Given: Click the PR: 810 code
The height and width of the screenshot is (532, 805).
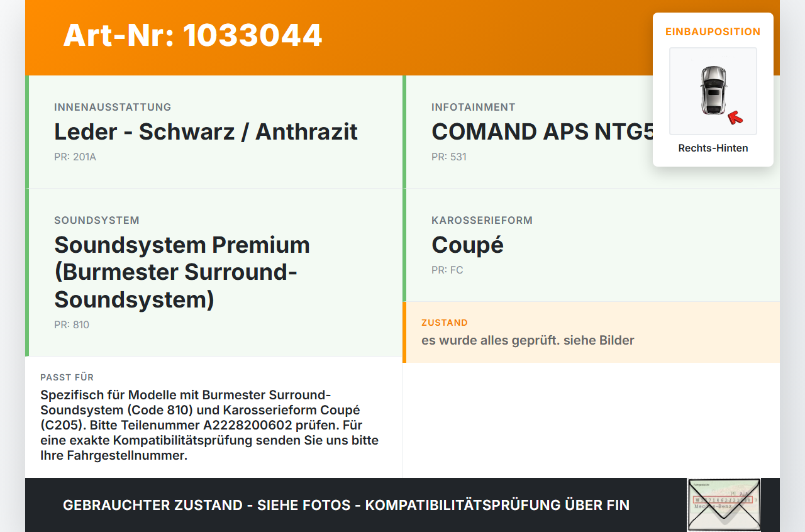Looking at the screenshot, I should (72, 324).
